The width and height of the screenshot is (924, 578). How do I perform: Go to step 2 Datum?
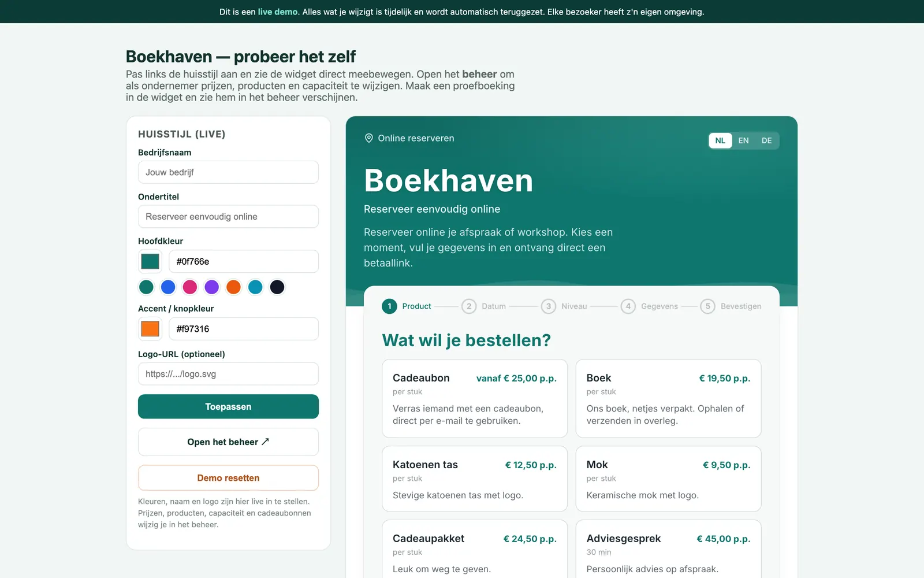coord(483,306)
